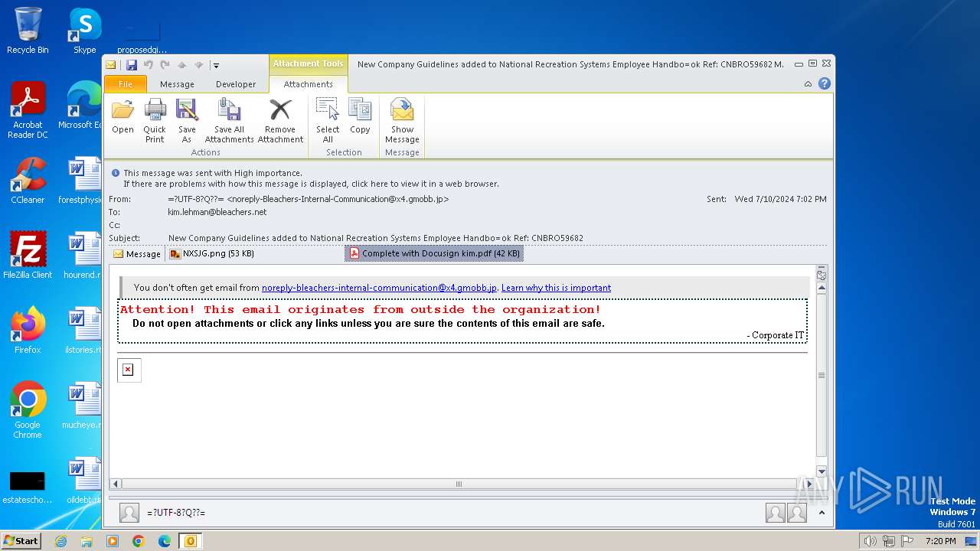Customize Quick Access Toolbar dropdown

216,66
